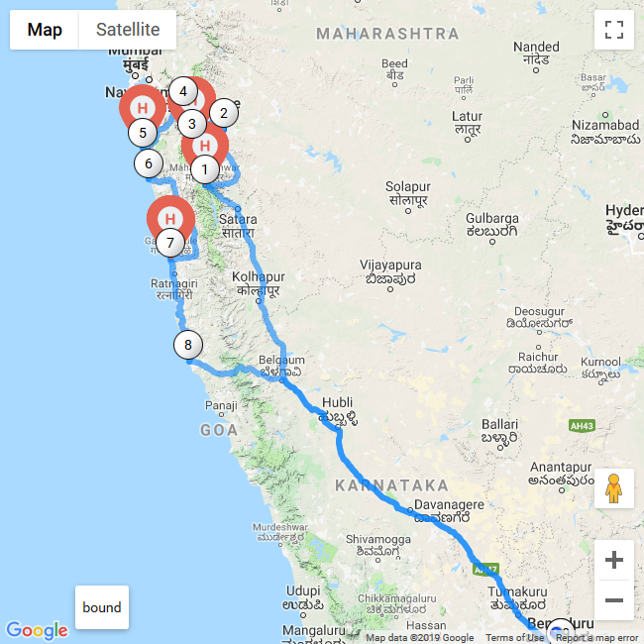The image size is (644, 644).
Task: Switch to Satellite view
Action: pyautogui.click(x=128, y=30)
